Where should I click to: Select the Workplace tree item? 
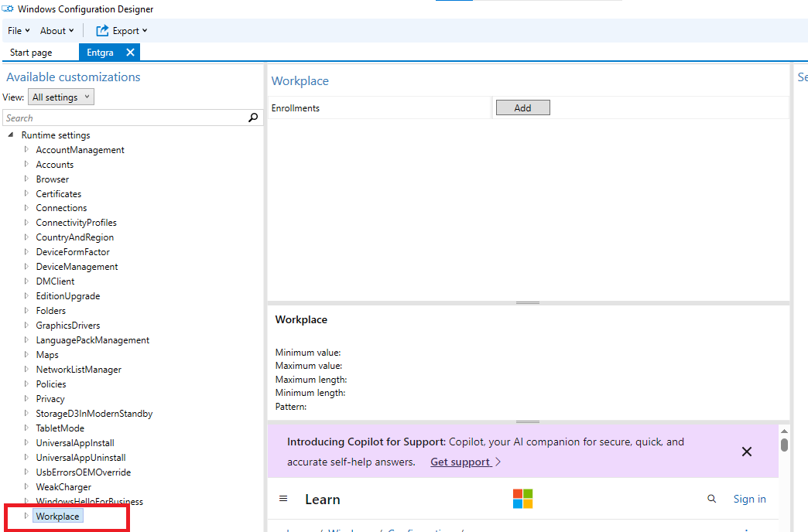[x=58, y=516]
